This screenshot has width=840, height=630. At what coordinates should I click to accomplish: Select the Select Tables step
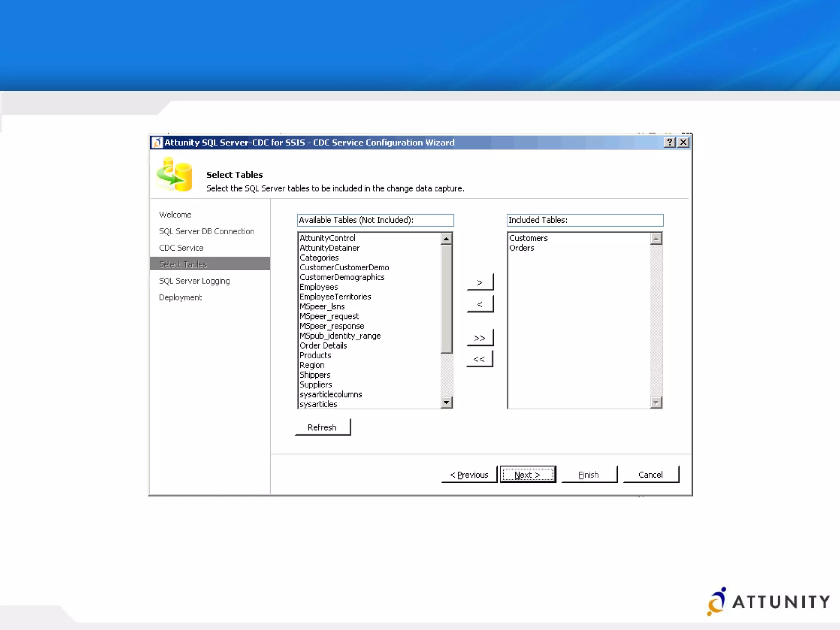[x=210, y=264]
